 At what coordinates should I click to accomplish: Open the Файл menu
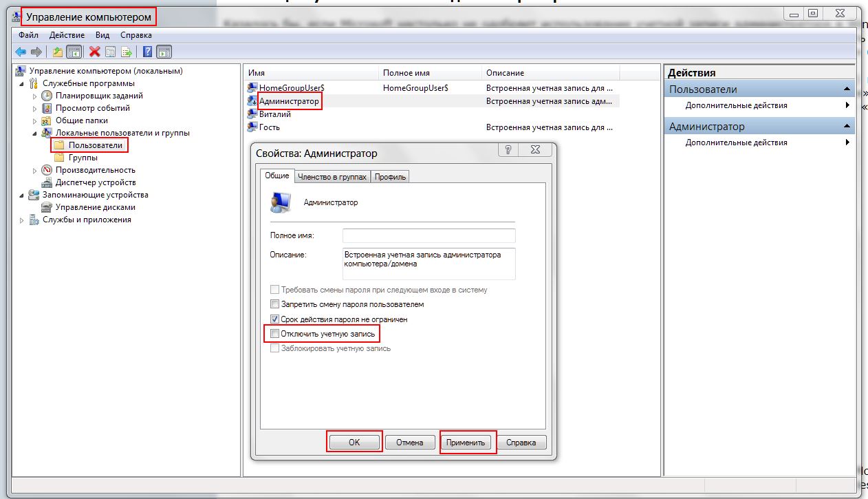pyautogui.click(x=29, y=34)
